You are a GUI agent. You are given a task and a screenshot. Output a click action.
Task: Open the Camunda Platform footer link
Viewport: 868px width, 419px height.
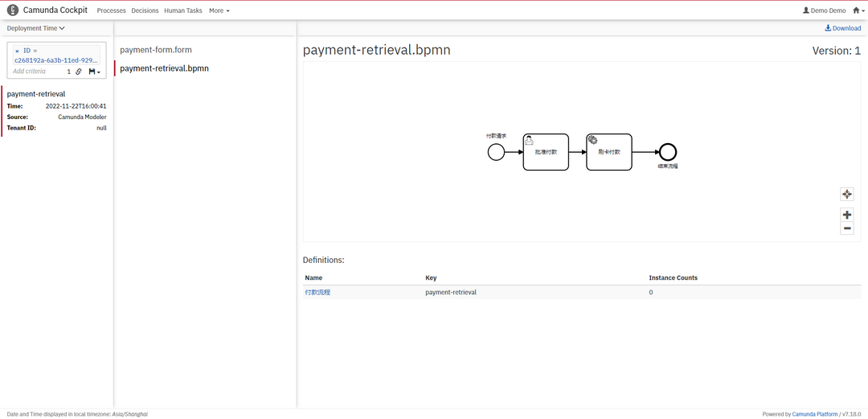816,414
